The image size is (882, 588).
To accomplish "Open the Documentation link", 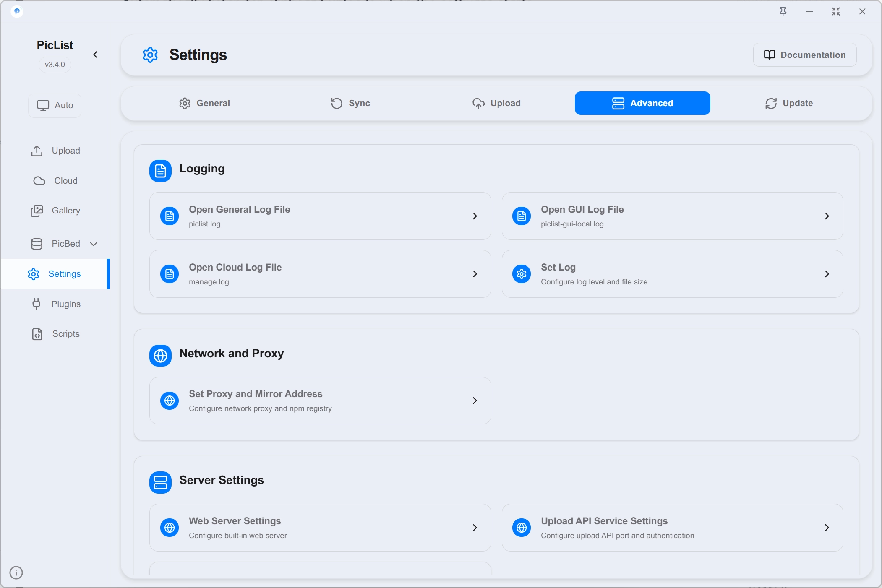I will point(805,55).
